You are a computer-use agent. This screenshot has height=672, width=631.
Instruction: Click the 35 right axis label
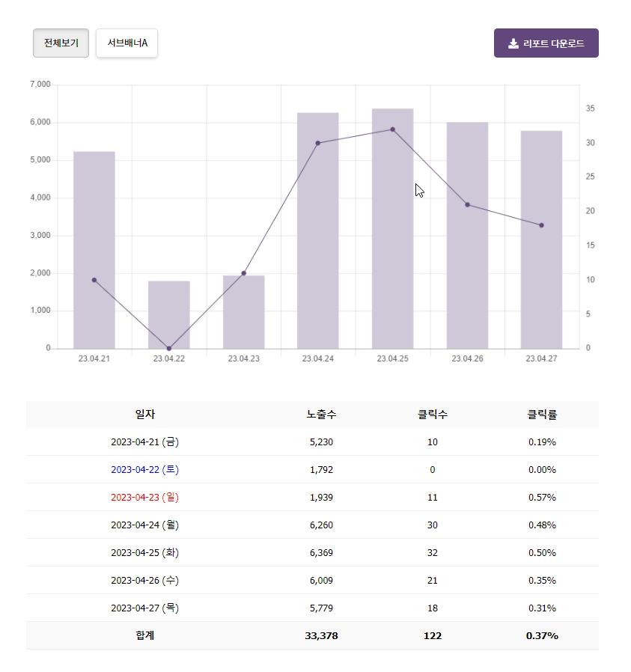click(591, 109)
